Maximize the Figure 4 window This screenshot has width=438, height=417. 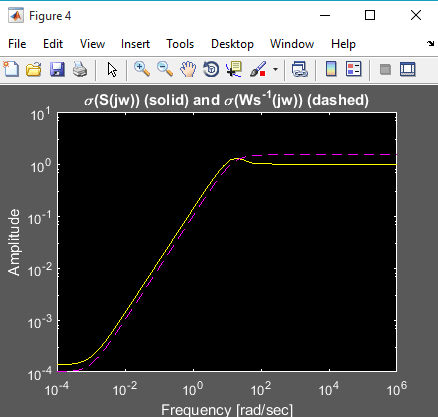(x=370, y=15)
